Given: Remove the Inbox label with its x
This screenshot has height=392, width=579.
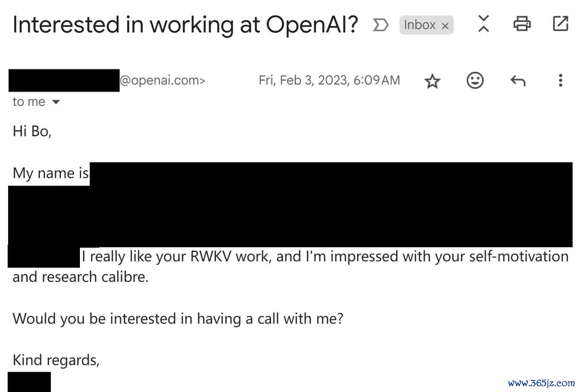Looking at the screenshot, I should click(445, 25).
